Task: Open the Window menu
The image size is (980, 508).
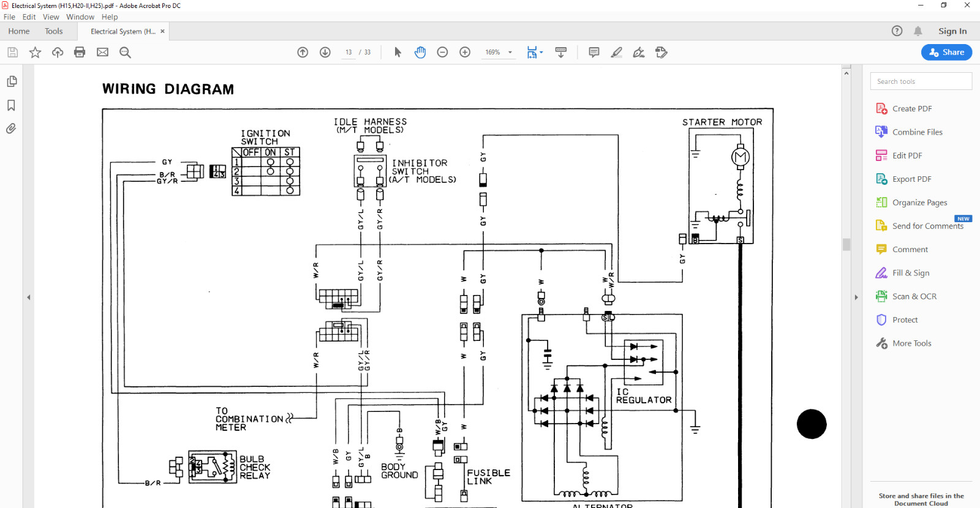Action: (x=80, y=17)
